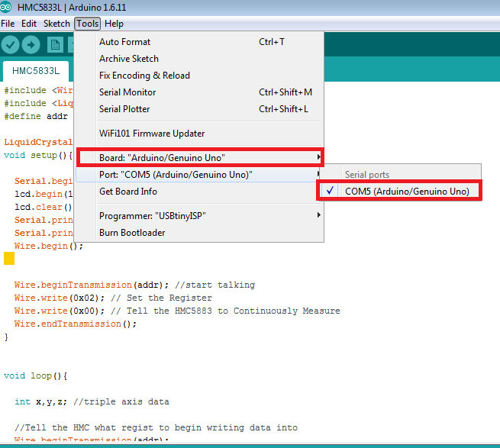Open Serial Plotter from the menu
Viewport: 500px width, 448px height.
coord(199,109)
